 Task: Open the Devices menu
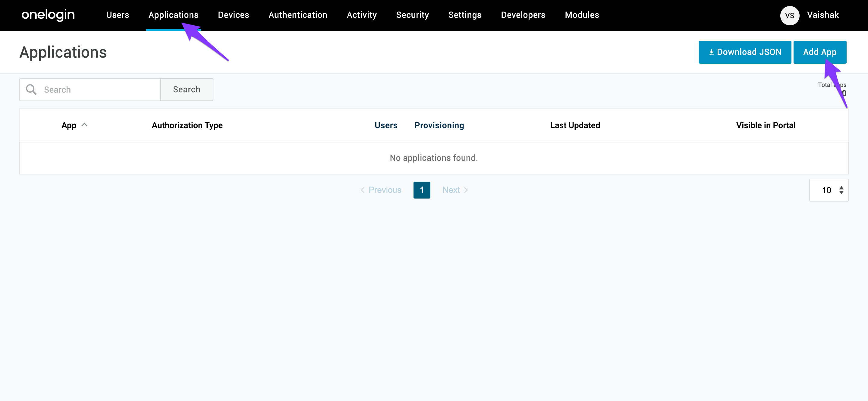tap(233, 15)
